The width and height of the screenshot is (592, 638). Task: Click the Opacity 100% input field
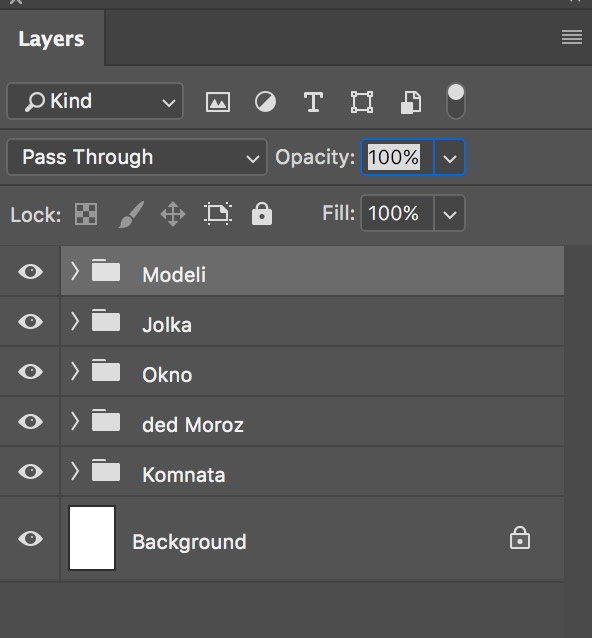pos(398,157)
